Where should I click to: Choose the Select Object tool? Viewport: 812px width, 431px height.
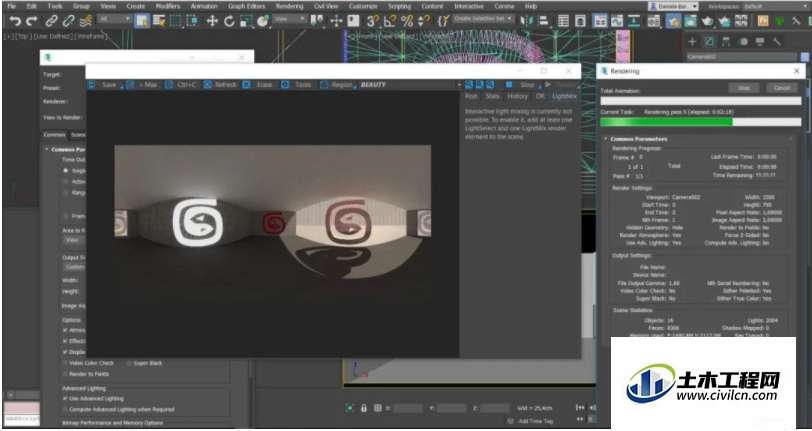tap(141, 21)
